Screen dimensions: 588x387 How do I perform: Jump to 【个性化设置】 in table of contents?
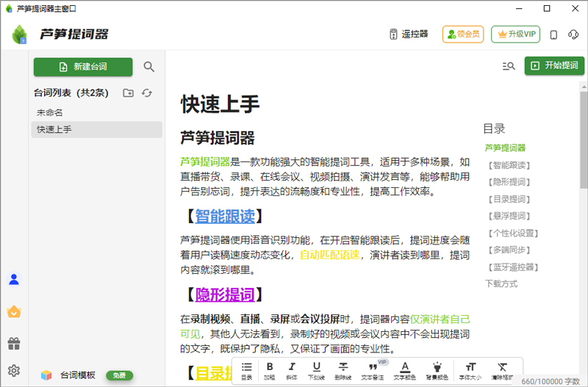click(513, 234)
